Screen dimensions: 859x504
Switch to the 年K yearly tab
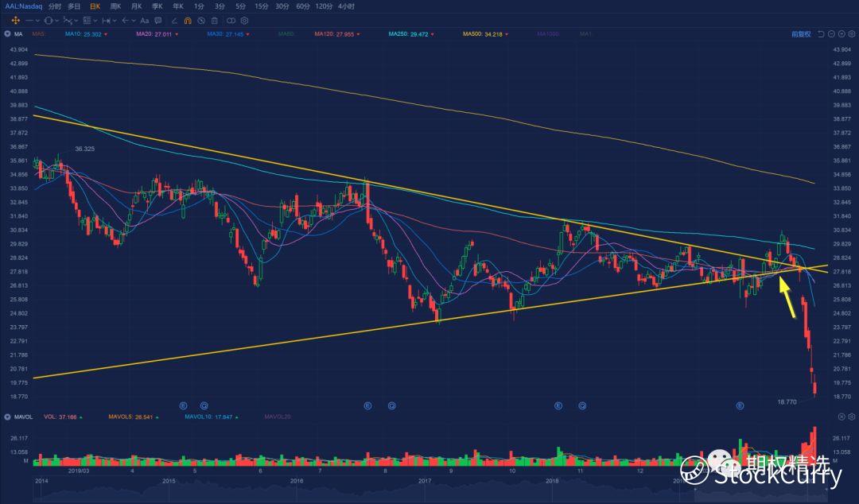pos(178,6)
